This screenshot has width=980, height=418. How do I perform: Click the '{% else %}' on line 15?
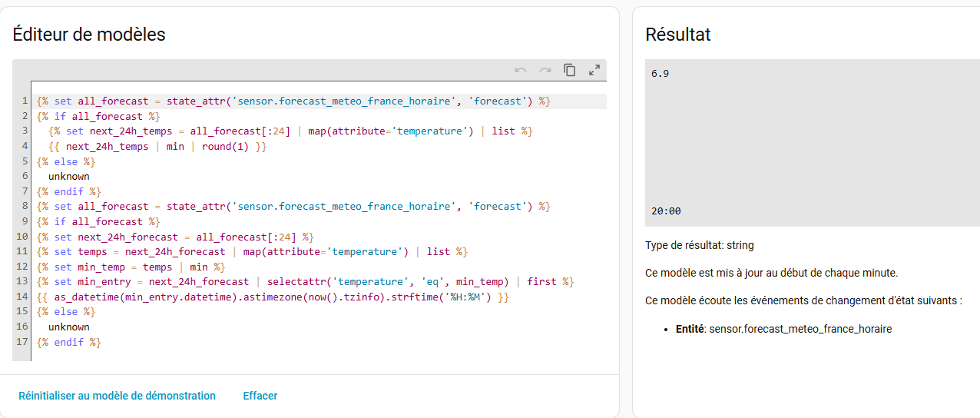(x=66, y=312)
